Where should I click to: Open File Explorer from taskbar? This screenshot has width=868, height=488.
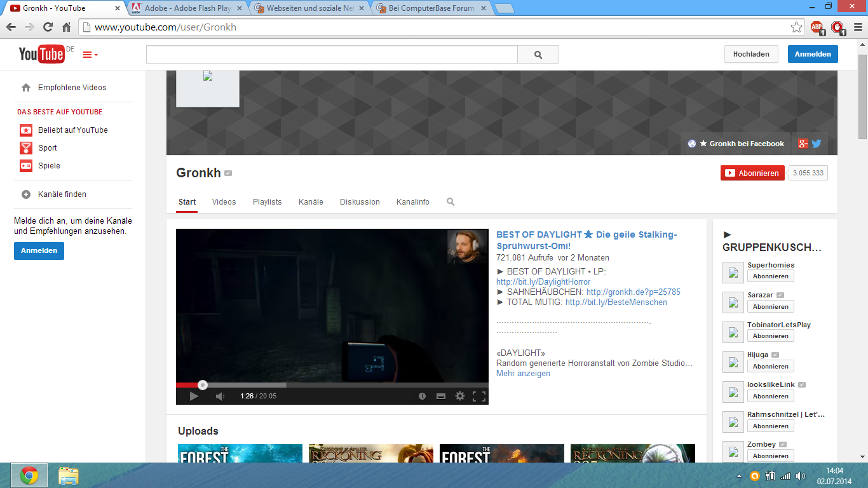68,475
